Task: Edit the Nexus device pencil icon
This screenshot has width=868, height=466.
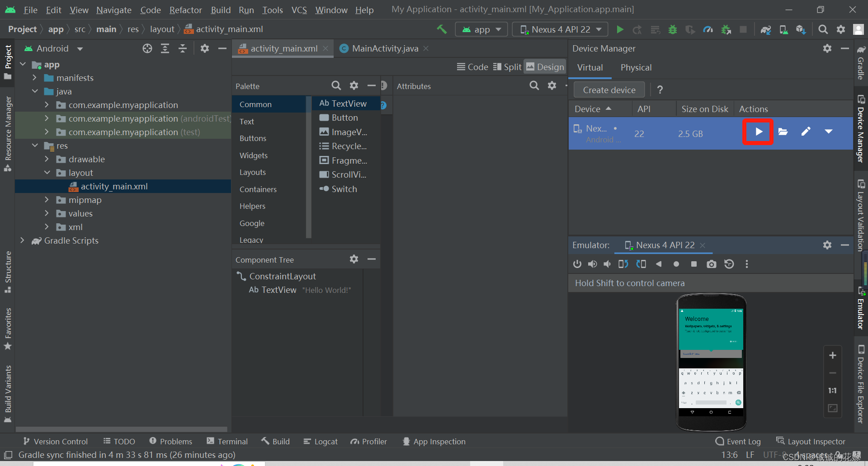Action: point(806,132)
